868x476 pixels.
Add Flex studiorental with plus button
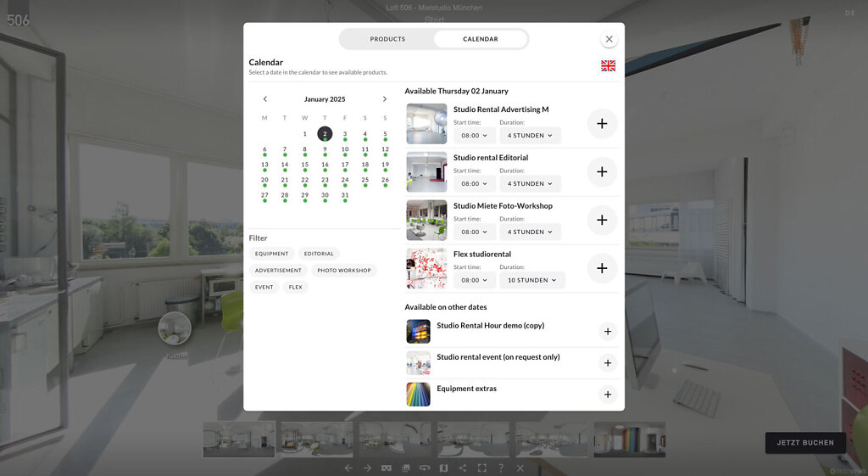(x=602, y=268)
